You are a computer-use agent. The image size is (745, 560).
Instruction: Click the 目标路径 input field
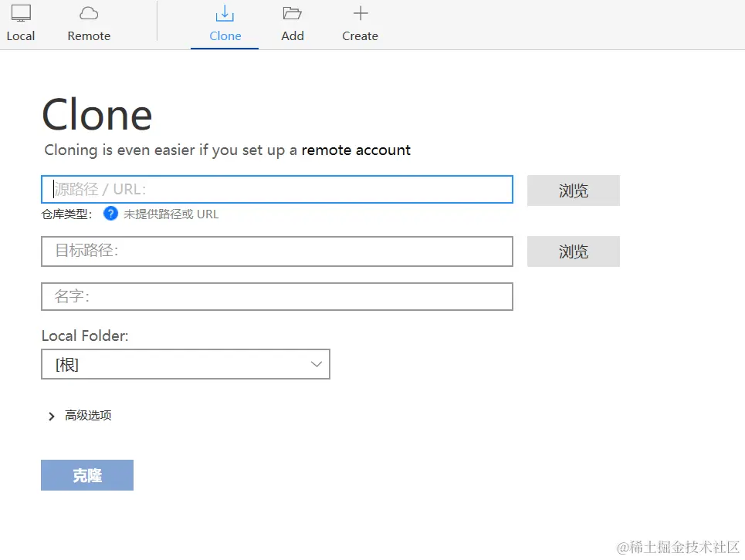point(277,251)
